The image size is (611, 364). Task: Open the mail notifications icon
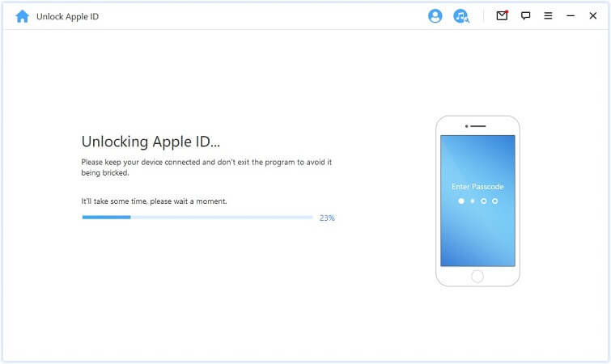(x=502, y=15)
